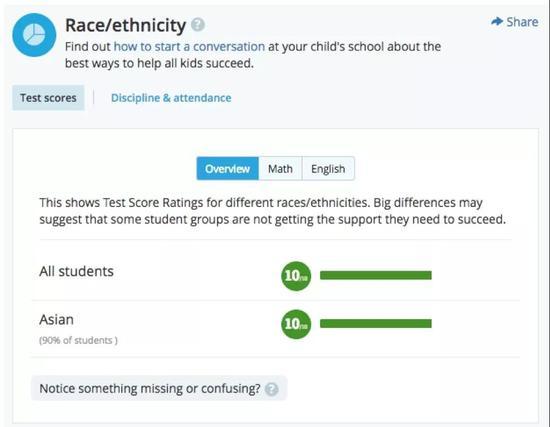
Task: Click the Share arrow icon
Action: click(x=497, y=22)
